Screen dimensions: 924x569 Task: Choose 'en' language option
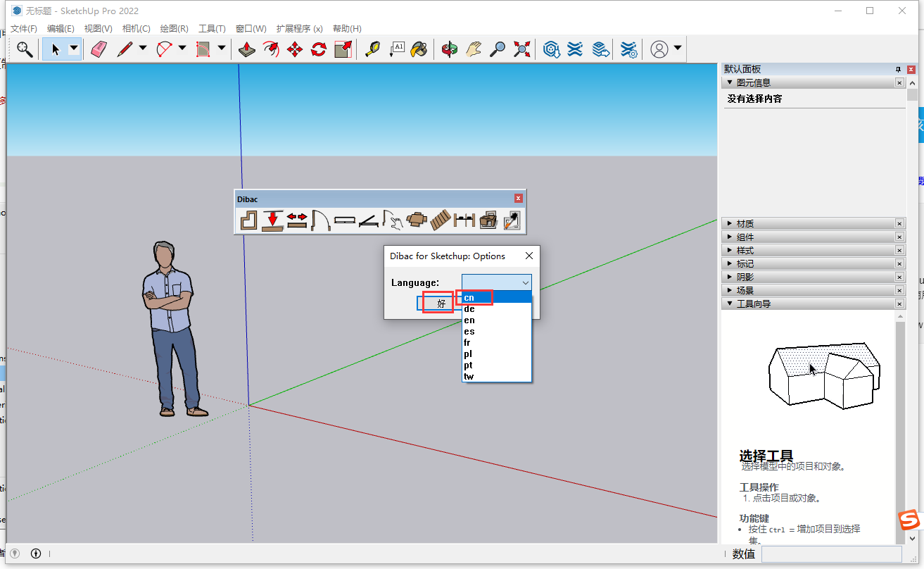tap(469, 320)
